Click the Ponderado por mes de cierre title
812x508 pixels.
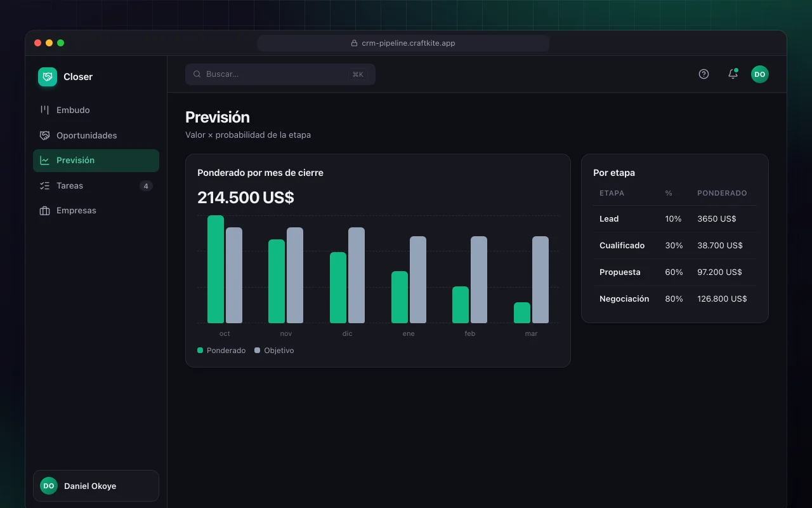click(260, 173)
